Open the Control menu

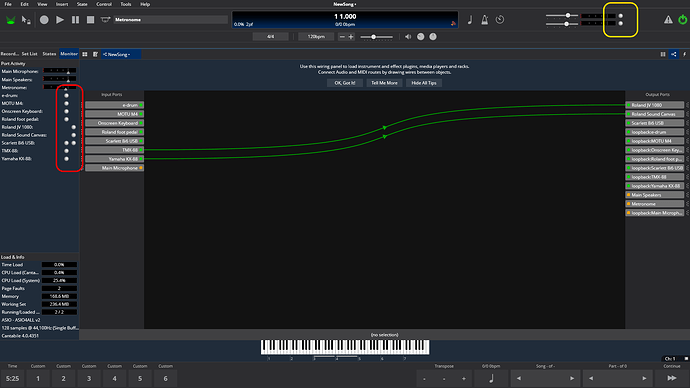tap(104, 4)
